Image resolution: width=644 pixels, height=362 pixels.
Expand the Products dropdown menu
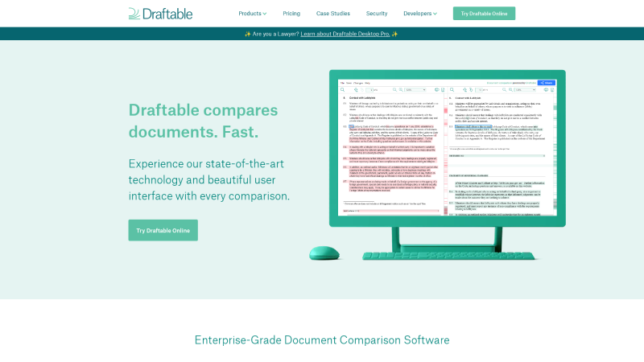click(252, 14)
